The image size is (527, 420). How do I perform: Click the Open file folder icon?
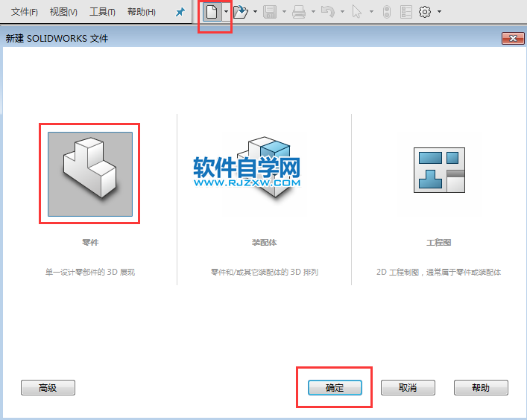point(241,12)
